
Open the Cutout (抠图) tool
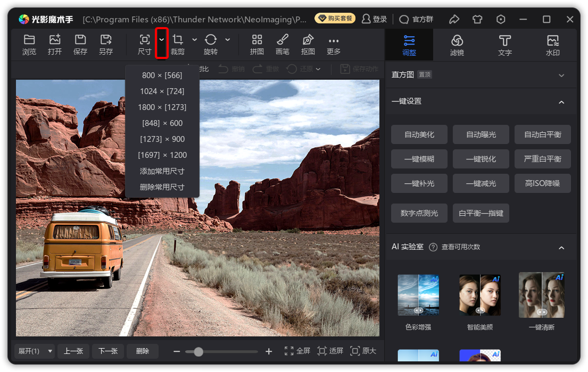(x=308, y=40)
